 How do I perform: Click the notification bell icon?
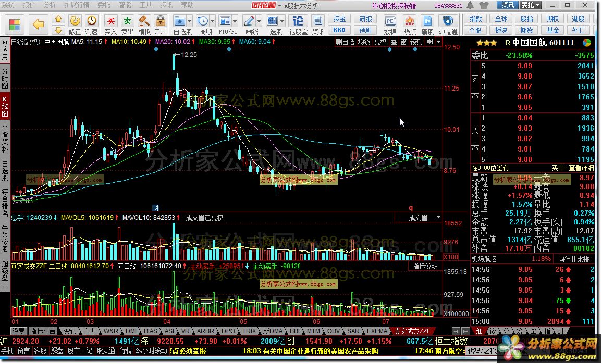coord(470,5)
